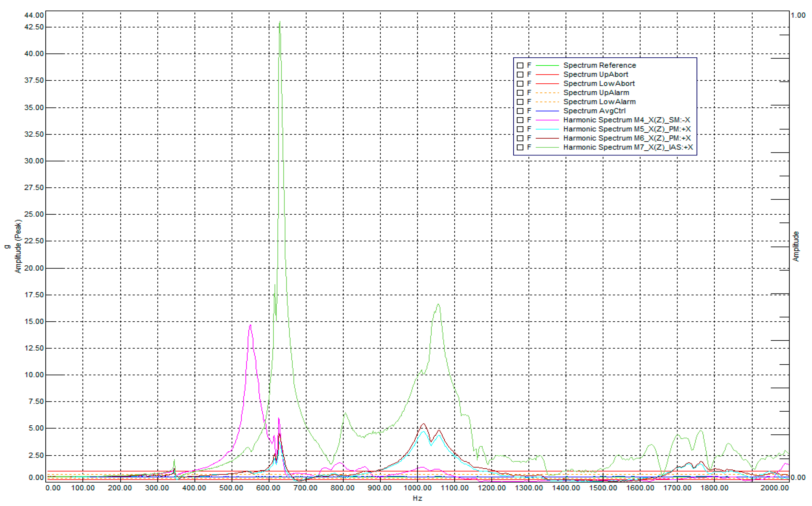Image resolution: width=812 pixels, height=506 pixels.
Task: Click the 1000.00 tick label on x-axis
Action: point(417,488)
